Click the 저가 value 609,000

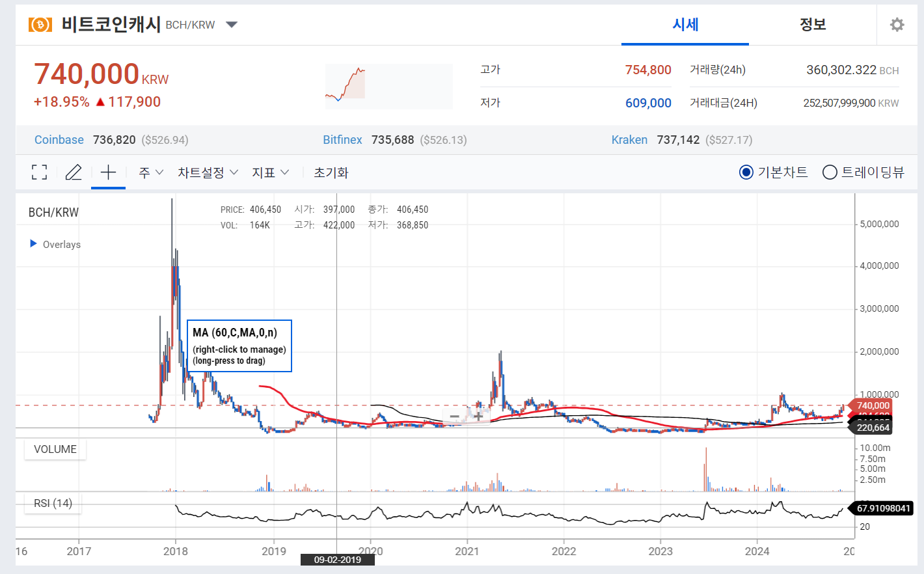pyautogui.click(x=648, y=103)
